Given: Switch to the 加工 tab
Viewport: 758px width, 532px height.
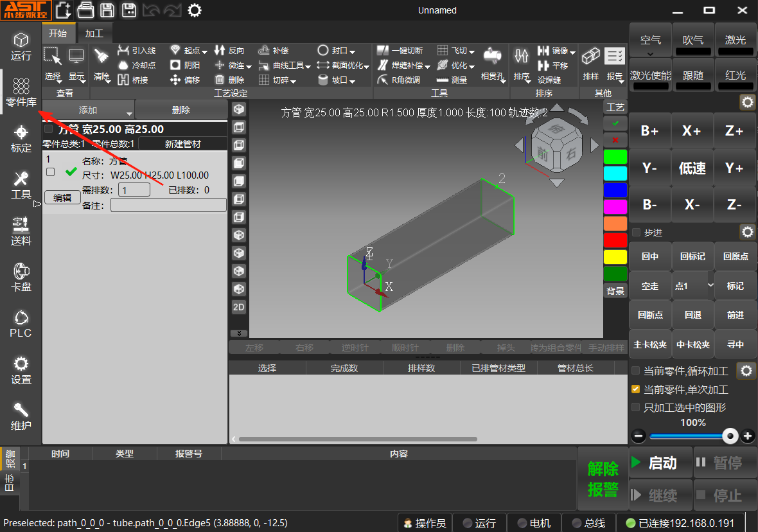Looking at the screenshot, I should 94,33.
